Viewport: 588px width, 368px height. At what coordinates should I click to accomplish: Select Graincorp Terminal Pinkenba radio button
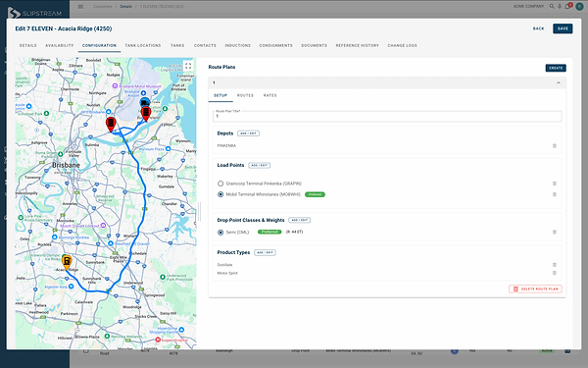click(220, 184)
